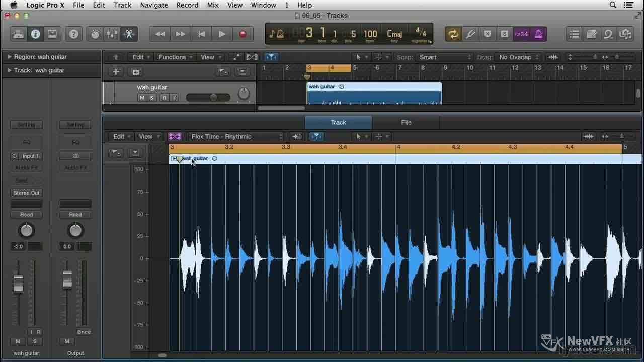This screenshot has width=644, height=362.
Task: Switch to the Track editor tab
Action: 339,122
